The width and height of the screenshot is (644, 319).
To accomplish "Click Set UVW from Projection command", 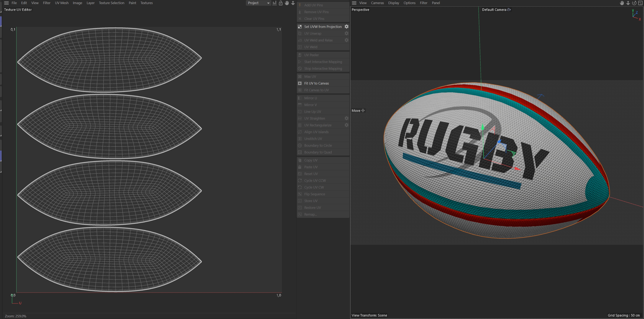I will tap(323, 26).
